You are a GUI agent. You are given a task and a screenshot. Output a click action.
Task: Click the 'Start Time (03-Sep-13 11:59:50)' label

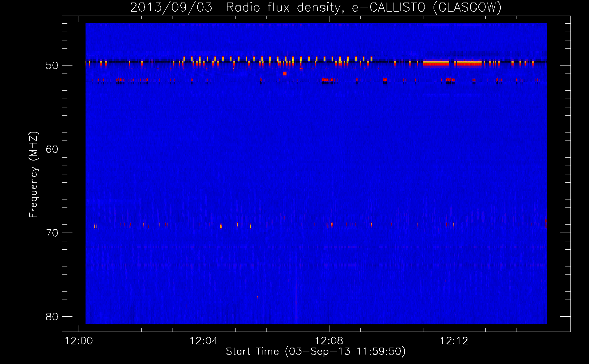(x=316, y=352)
